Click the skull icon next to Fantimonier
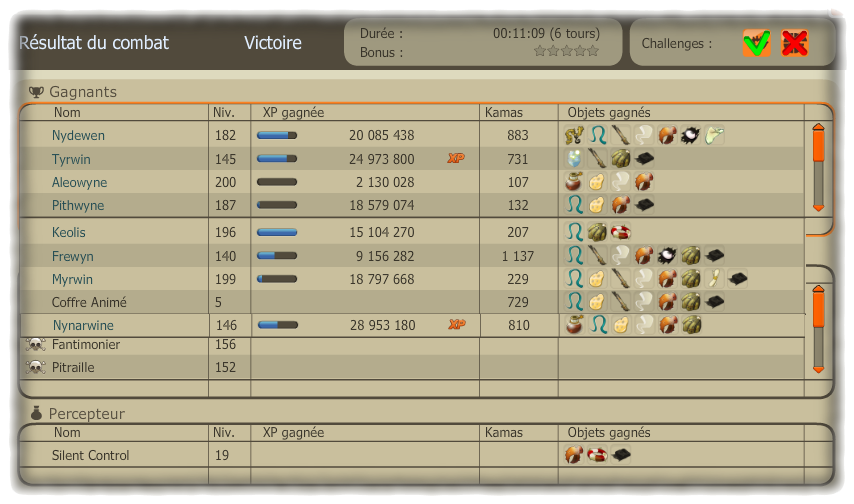This screenshot has height=504, width=854. coord(36,345)
